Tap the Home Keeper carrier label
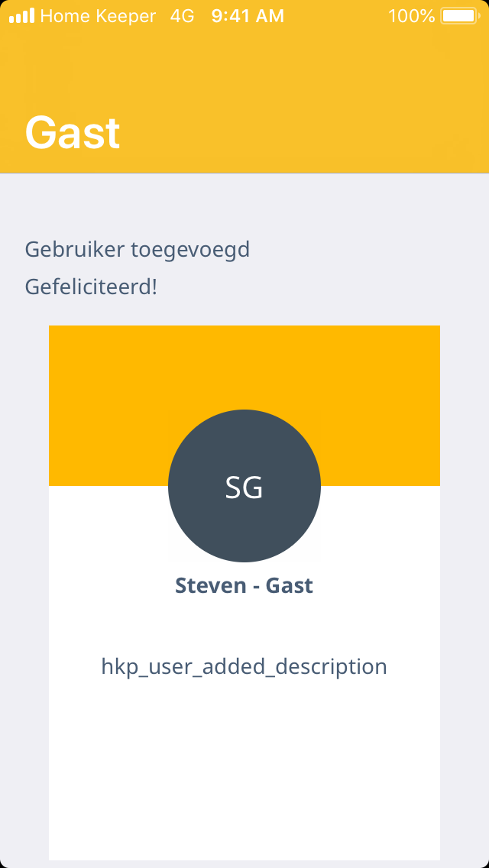 (x=98, y=16)
